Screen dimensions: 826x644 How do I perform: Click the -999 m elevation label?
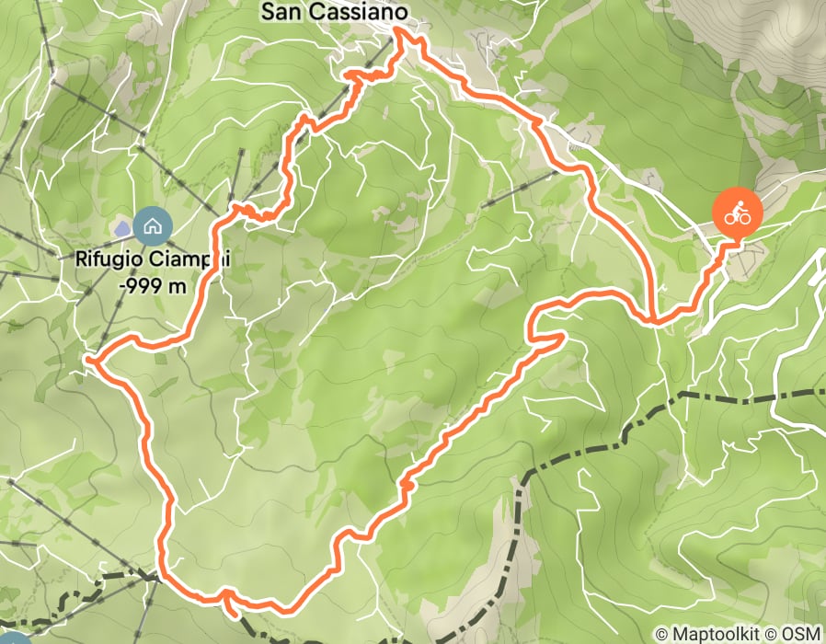tap(153, 285)
